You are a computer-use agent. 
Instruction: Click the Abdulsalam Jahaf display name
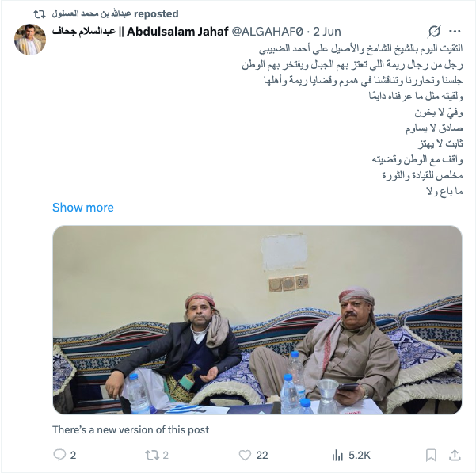(140, 32)
